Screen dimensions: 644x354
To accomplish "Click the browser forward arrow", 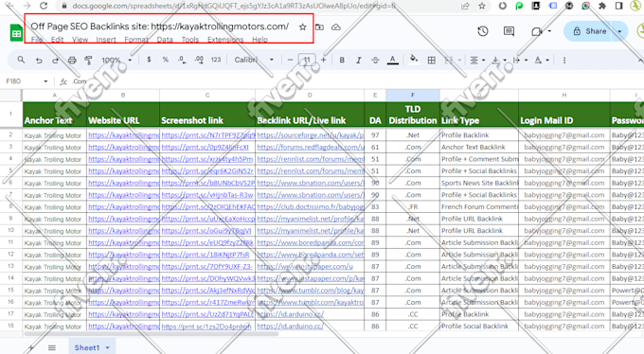I will [x=27, y=6].
